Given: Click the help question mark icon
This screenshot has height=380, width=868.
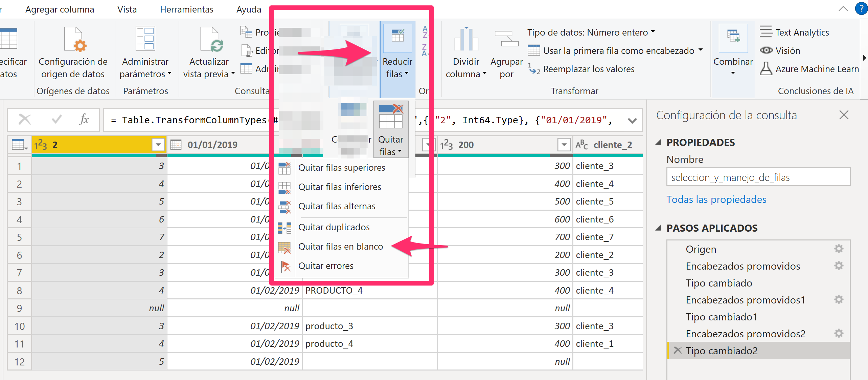Looking at the screenshot, I should click(861, 9).
